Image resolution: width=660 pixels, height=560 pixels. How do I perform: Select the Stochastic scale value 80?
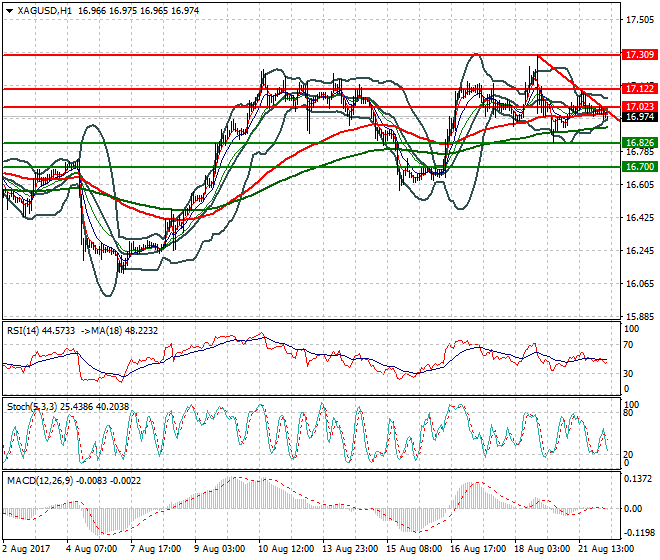(x=628, y=413)
